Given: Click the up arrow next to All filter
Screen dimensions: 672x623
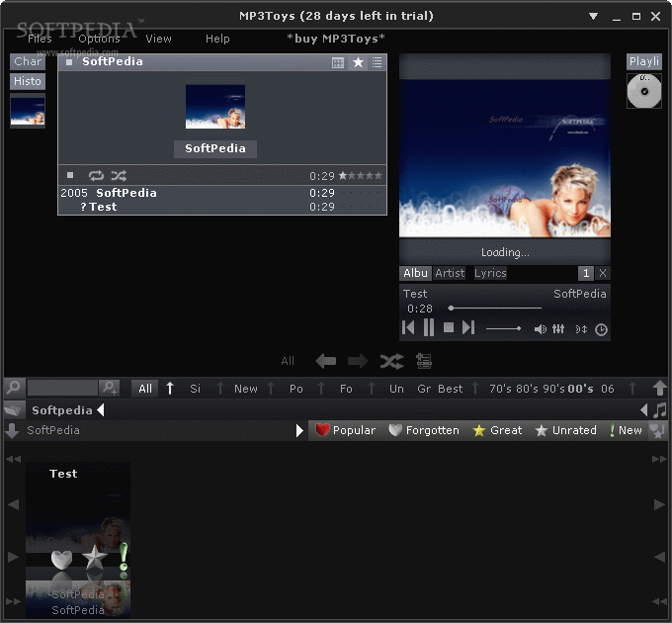Looking at the screenshot, I should pyautogui.click(x=170, y=388).
